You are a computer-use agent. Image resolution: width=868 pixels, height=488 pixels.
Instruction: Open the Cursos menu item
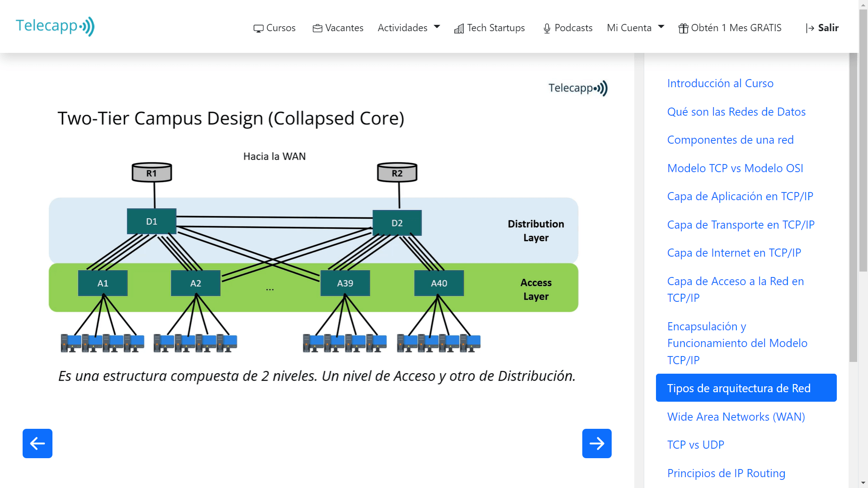click(280, 28)
